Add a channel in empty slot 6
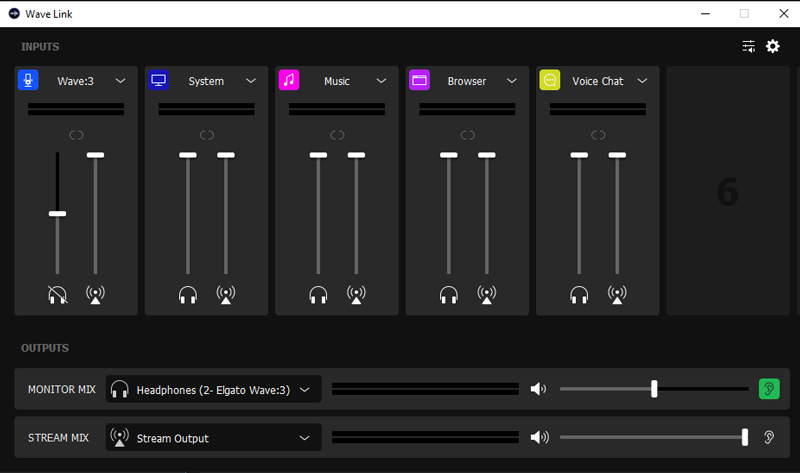This screenshot has width=800, height=473. tap(728, 191)
